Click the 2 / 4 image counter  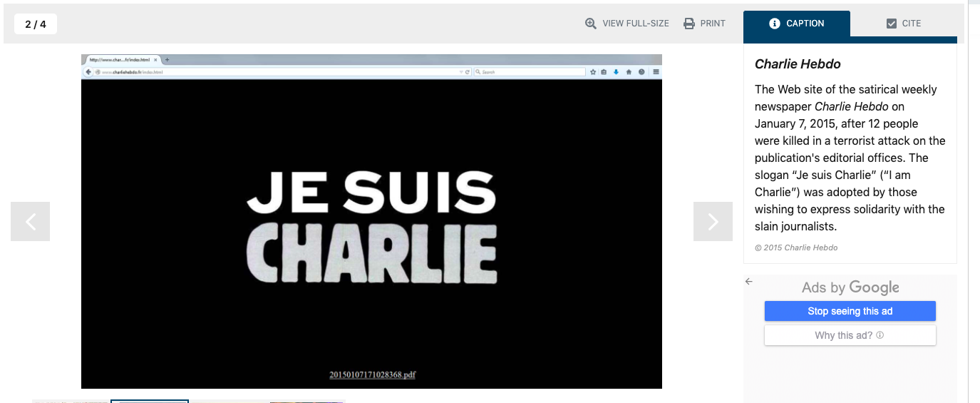(36, 24)
